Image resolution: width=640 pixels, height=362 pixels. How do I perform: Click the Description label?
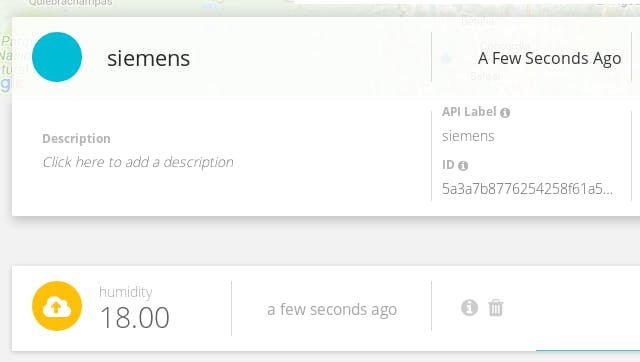[x=76, y=139]
